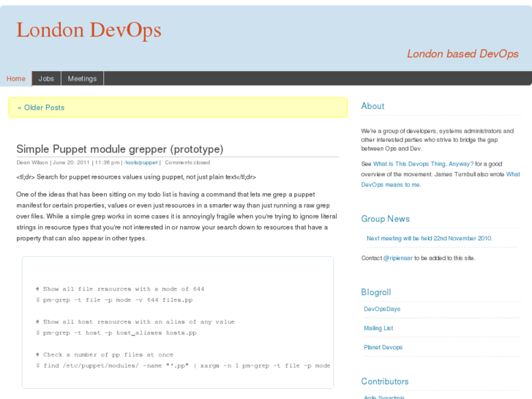Click the 'find /etc/puppet/modules/' code line
This screenshot has width=532, height=399.
point(183,366)
